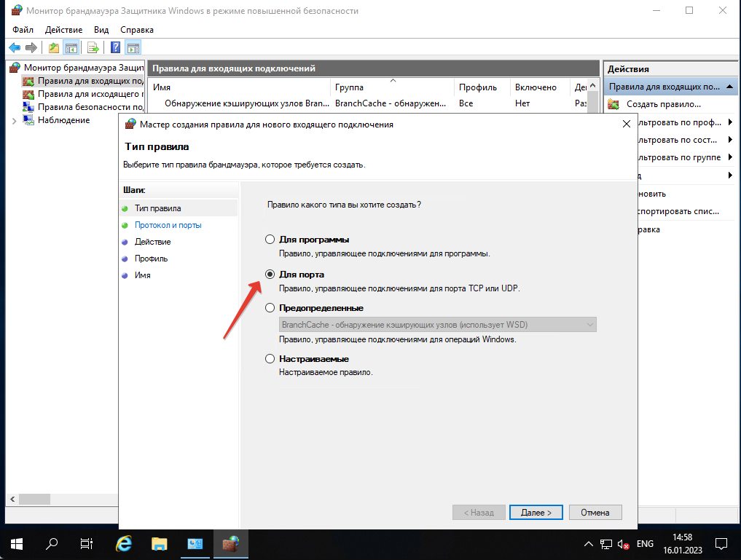This screenshot has height=560, width=741.
Task: Open Task View on the taskbar
Action: pyautogui.click(x=87, y=545)
